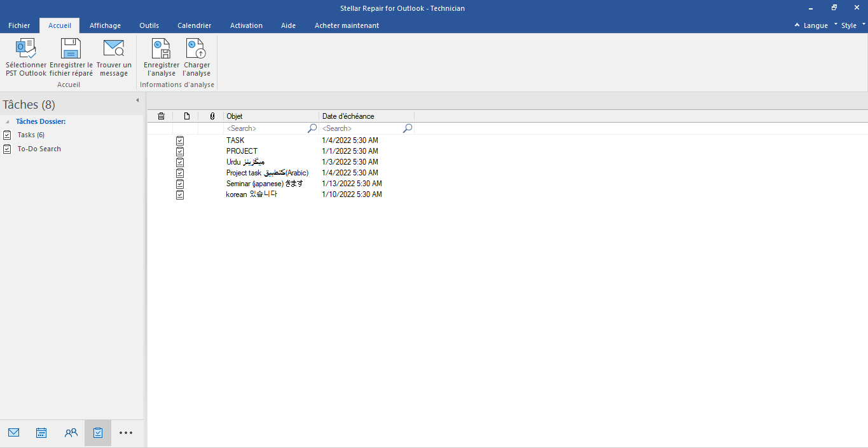Open the Aide tab
This screenshot has height=448, width=868.
[288, 25]
